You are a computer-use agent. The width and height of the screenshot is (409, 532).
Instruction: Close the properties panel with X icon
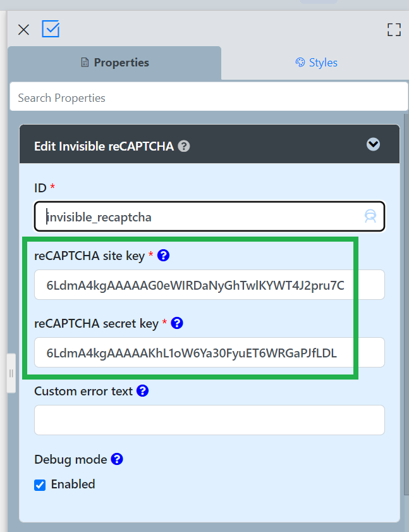click(23, 30)
